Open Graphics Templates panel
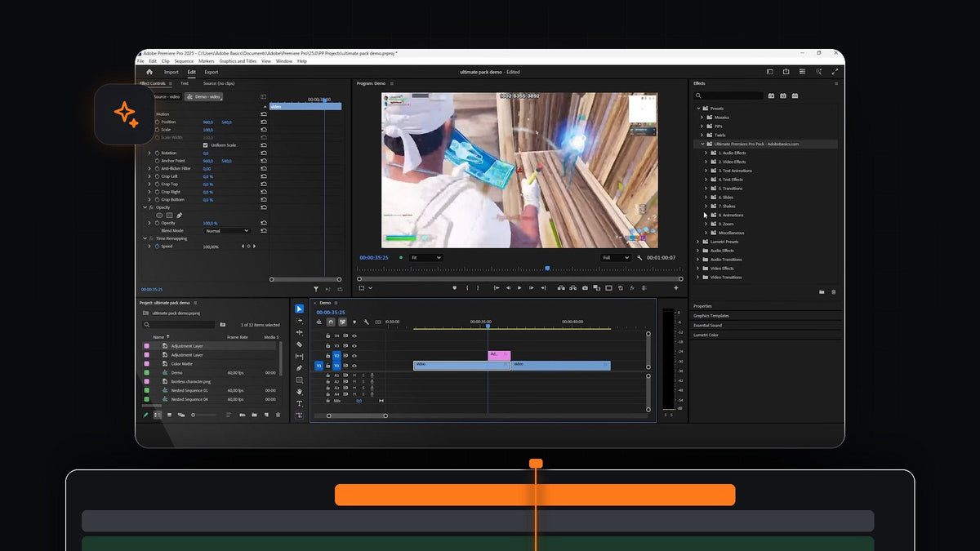 (711, 315)
